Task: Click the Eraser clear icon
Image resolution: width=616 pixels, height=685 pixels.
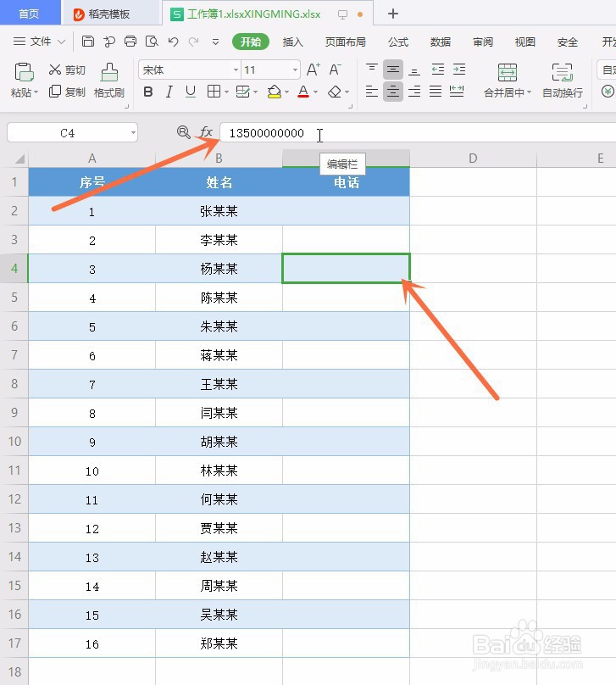Action: 335,92
